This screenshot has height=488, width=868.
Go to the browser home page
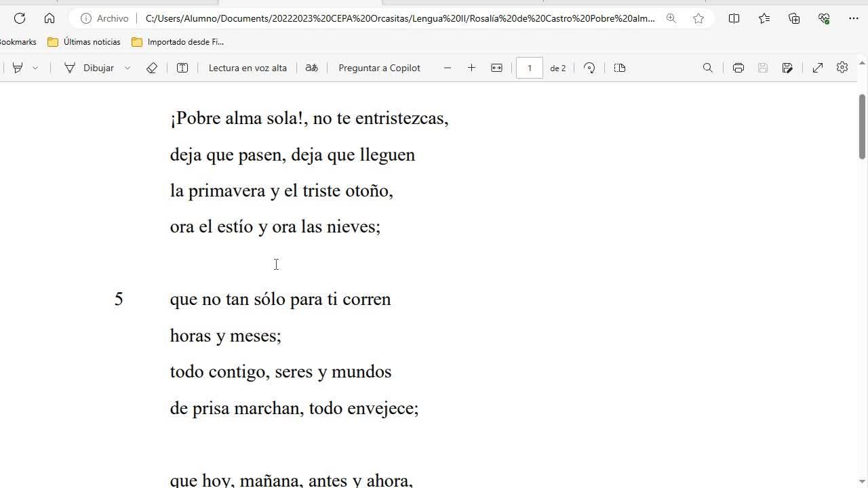(x=50, y=18)
